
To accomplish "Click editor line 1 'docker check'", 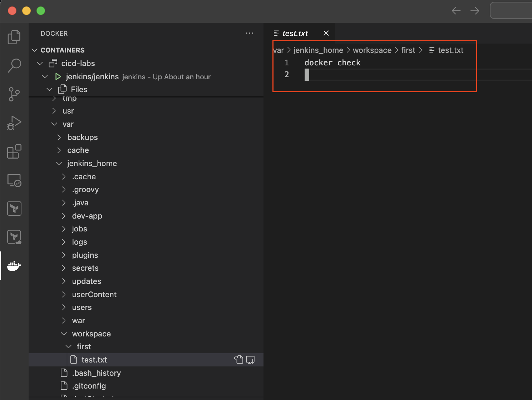I will [x=332, y=63].
